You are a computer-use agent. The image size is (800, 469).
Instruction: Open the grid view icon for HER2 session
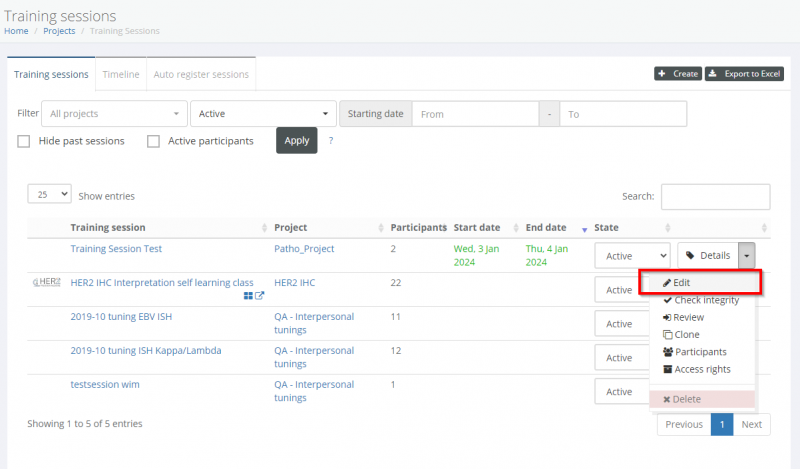pyautogui.click(x=248, y=296)
